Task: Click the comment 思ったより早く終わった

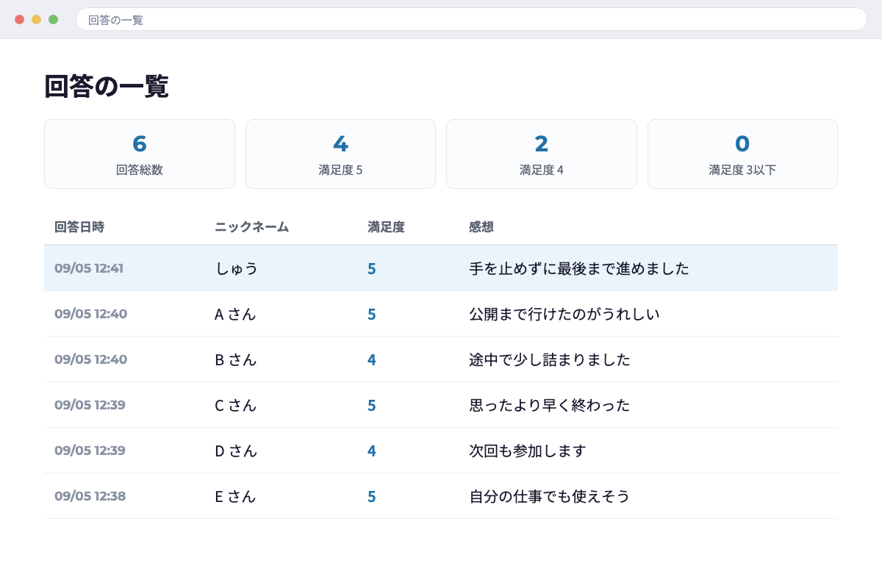Action: click(x=550, y=405)
